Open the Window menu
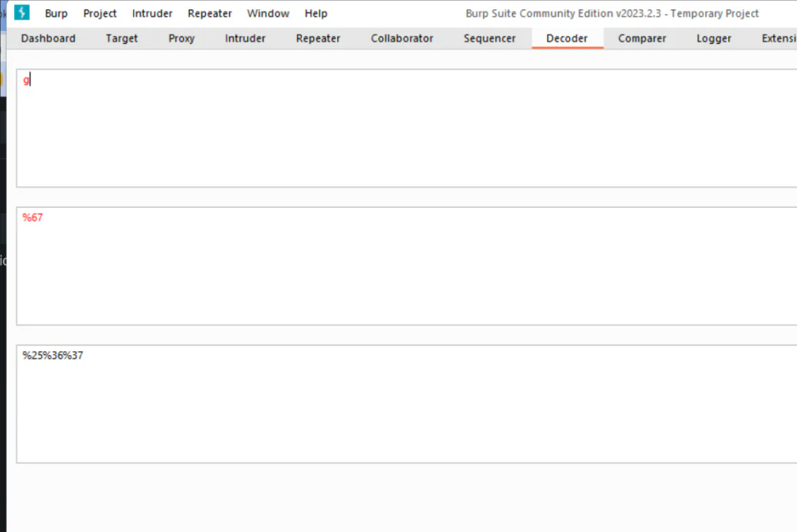The height and width of the screenshot is (532, 797). [268, 14]
